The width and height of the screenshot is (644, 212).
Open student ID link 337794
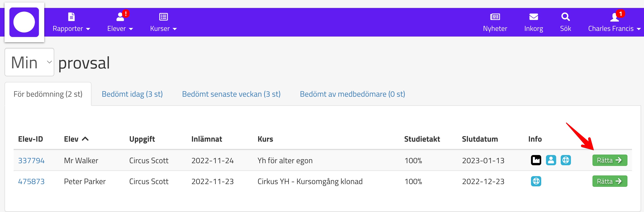tap(31, 160)
